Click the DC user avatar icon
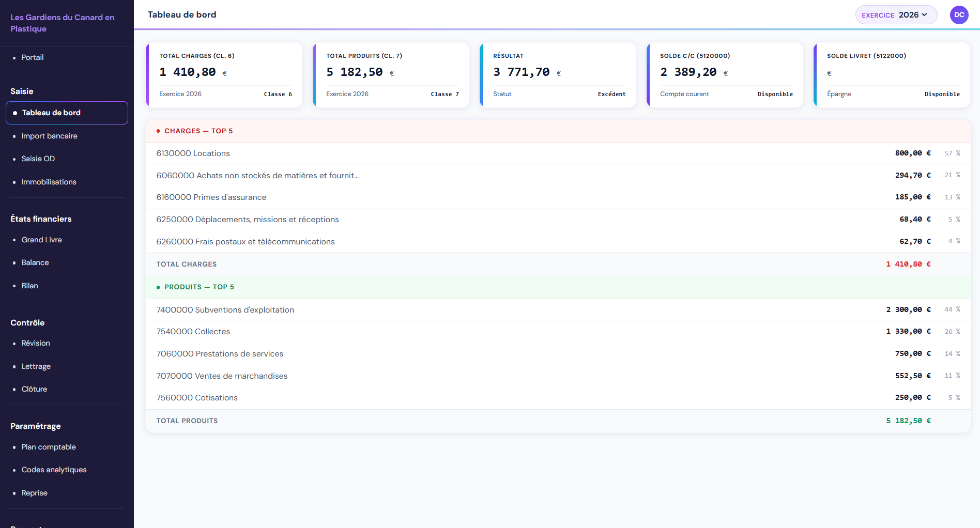Screen dimensions: 980x528 (x=959, y=15)
